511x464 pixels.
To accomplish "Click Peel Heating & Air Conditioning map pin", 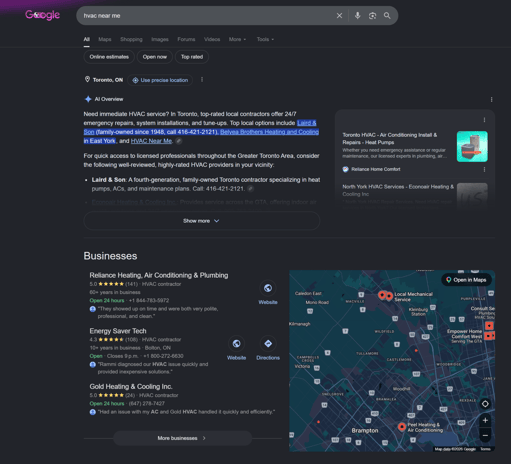I will [x=402, y=427].
